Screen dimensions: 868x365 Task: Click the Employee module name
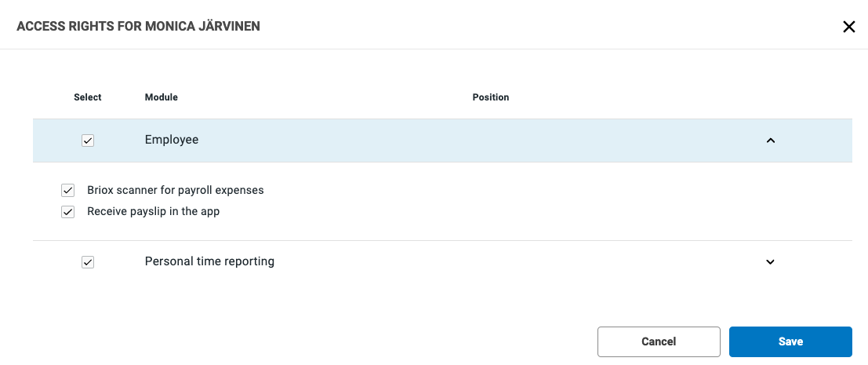tap(172, 140)
